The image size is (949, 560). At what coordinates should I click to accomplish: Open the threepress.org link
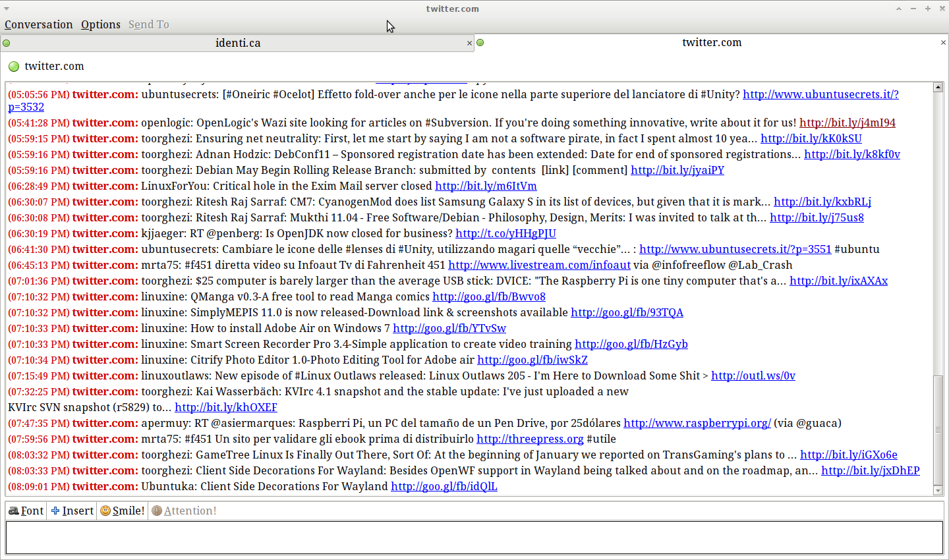click(x=530, y=439)
